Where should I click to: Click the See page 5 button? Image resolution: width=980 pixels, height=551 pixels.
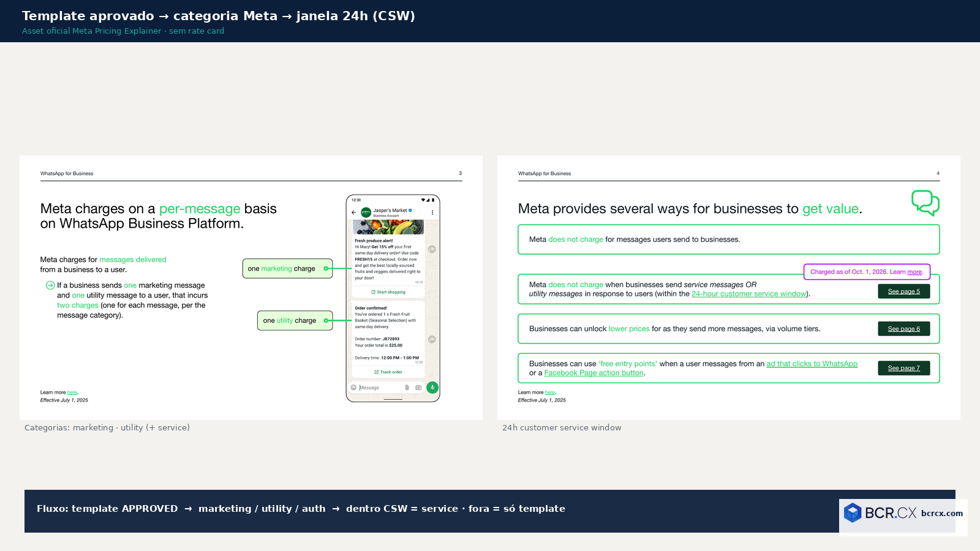904,291
